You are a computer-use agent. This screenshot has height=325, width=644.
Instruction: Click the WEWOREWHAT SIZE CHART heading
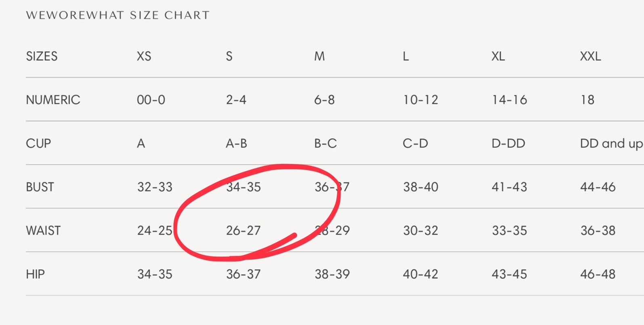(x=117, y=15)
